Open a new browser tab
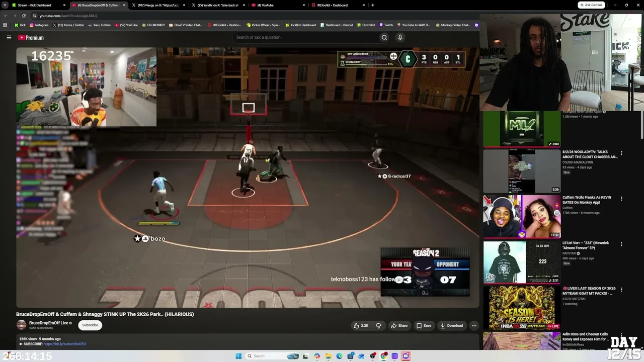This screenshot has height=362, width=644. tap(372, 5)
